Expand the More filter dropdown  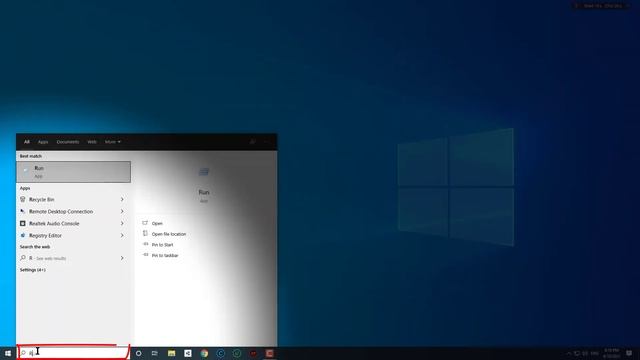pos(112,142)
